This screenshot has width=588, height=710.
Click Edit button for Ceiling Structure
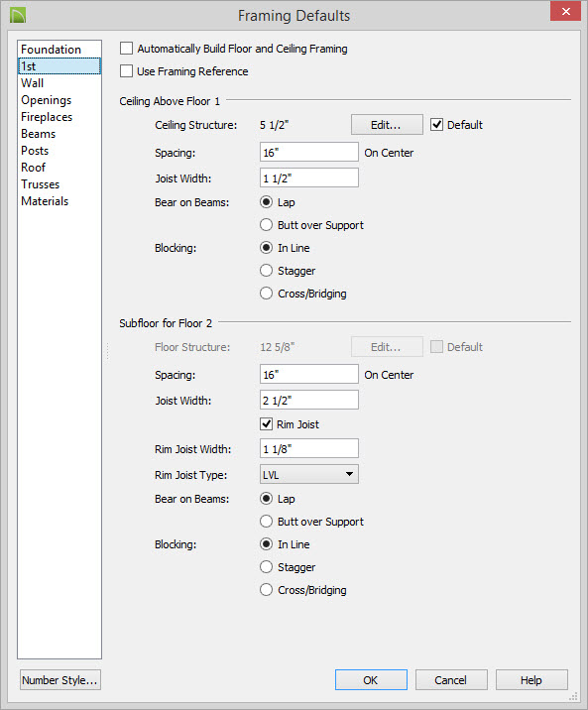pyautogui.click(x=387, y=125)
